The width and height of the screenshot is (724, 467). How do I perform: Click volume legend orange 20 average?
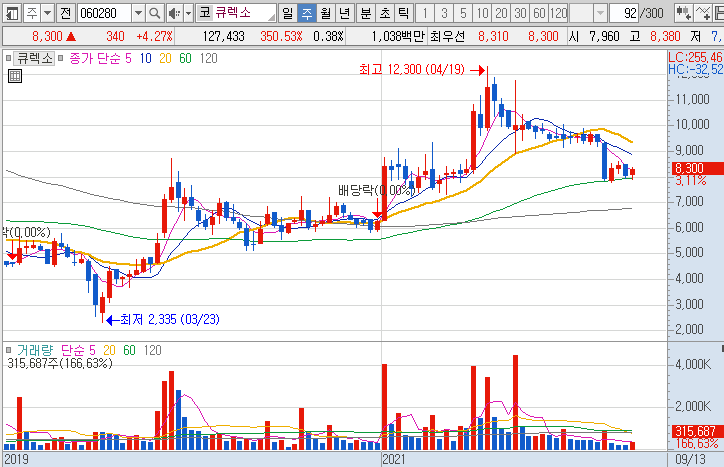click(109, 350)
